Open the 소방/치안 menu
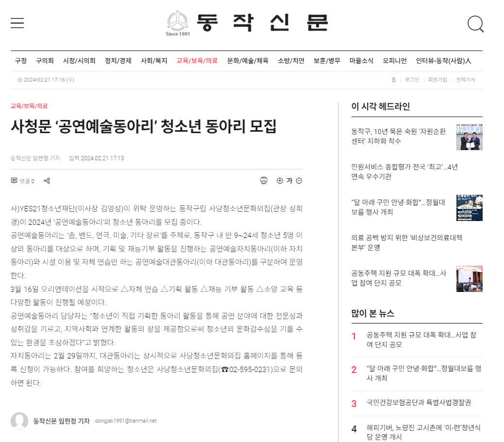 291,61
